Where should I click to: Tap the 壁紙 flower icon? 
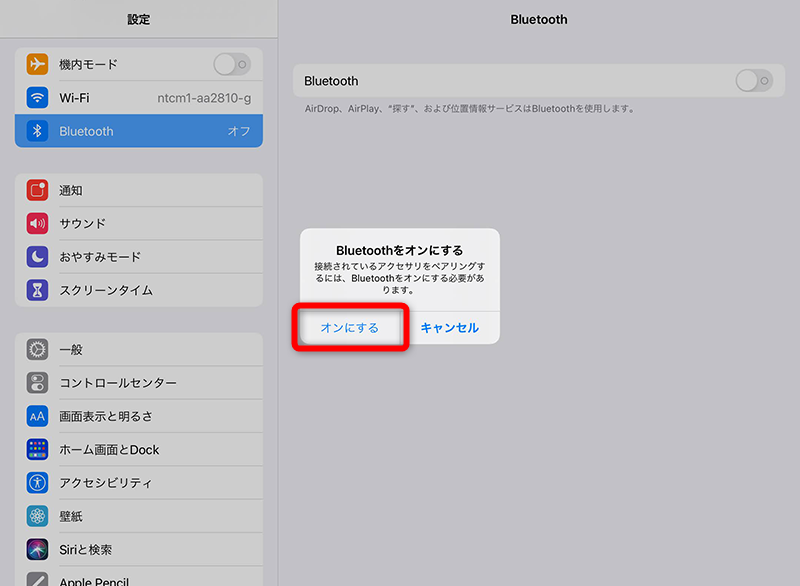(37, 516)
